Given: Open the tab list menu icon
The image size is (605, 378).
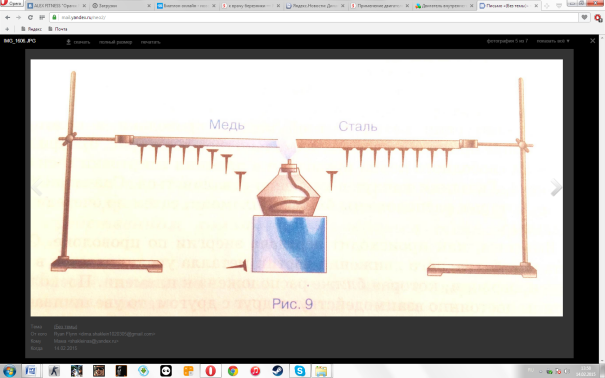Looking at the screenshot, I should point(559,6).
